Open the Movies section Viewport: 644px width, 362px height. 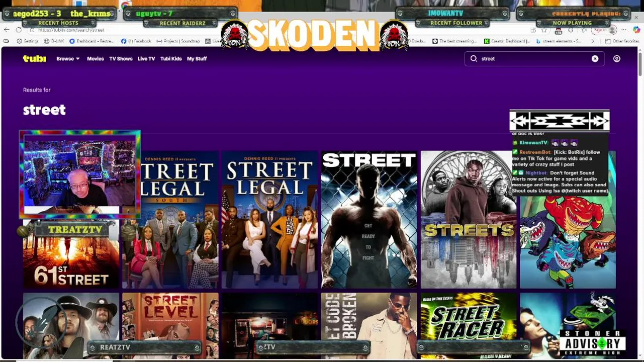[x=96, y=59]
